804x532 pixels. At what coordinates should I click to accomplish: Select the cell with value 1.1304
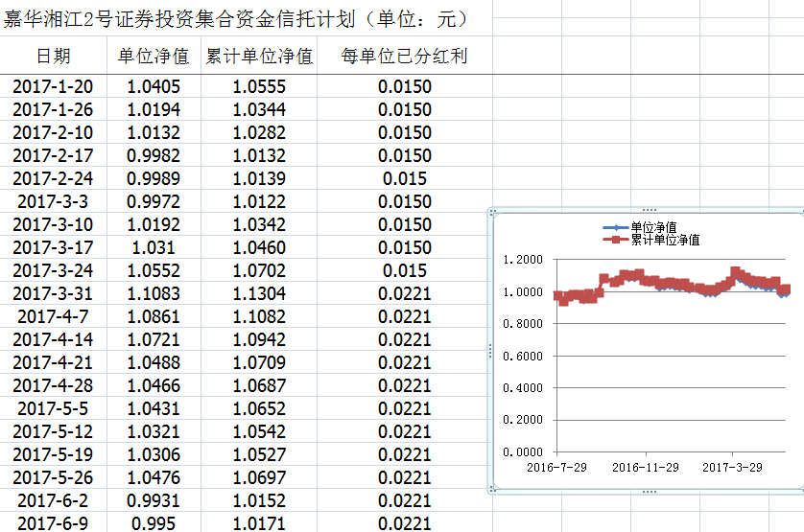[259, 294]
